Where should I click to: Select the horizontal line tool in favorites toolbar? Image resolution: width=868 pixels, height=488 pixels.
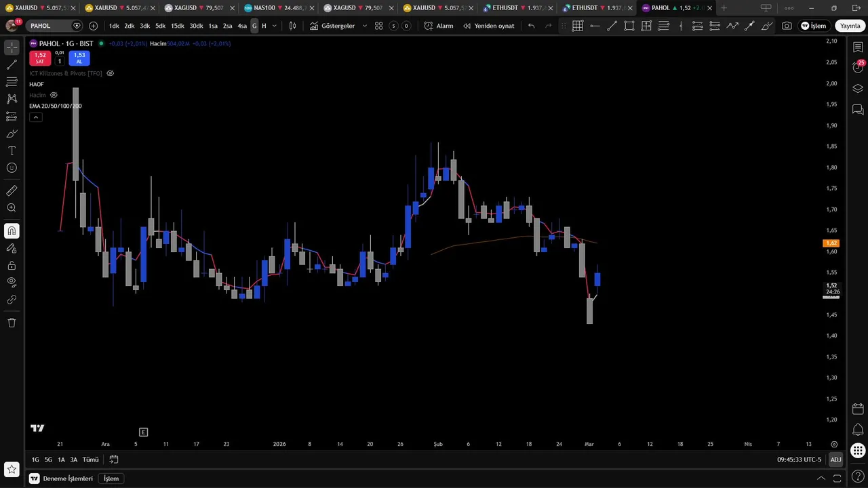pyautogui.click(x=595, y=26)
